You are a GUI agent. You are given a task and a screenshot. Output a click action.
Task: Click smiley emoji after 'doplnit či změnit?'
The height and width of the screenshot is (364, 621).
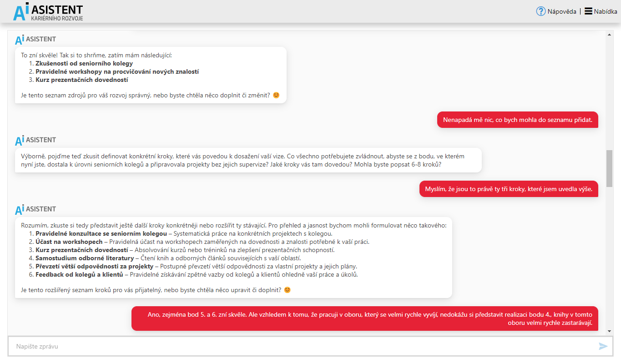[276, 96]
